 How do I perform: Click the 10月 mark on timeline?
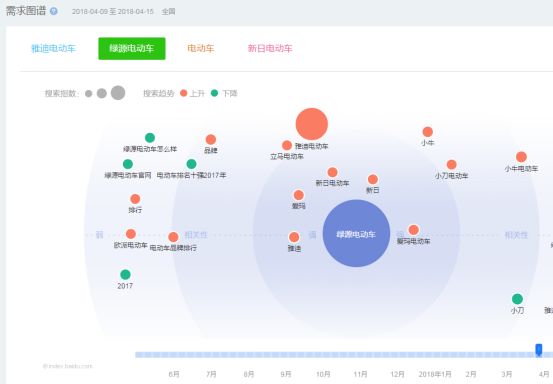tap(323, 374)
